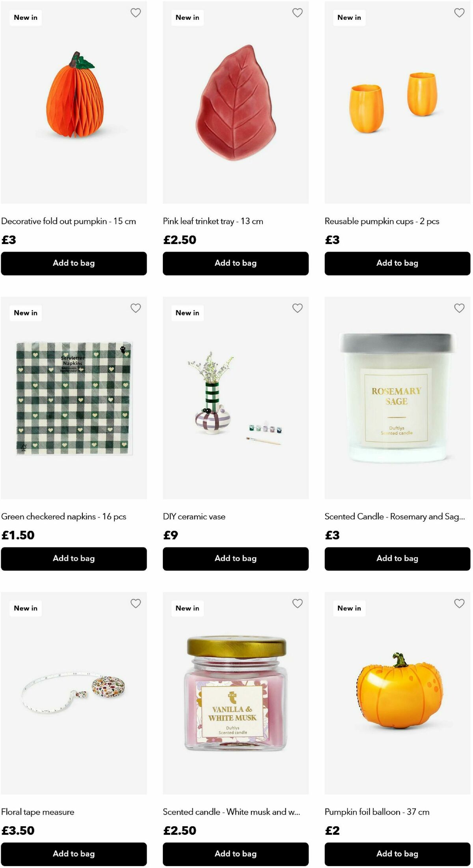Viewport: 473px width, 868px height.
Task: Favorite the Rosemary and Sage candle
Action: coord(459,308)
